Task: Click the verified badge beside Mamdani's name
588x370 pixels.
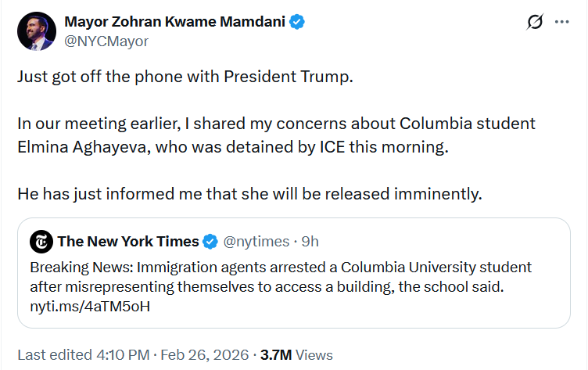Action: point(297,23)
